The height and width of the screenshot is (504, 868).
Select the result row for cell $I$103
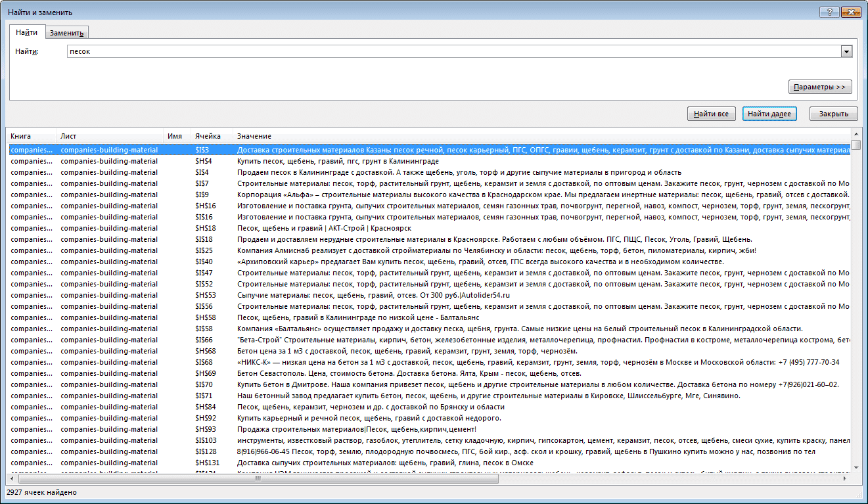(428, 440)
